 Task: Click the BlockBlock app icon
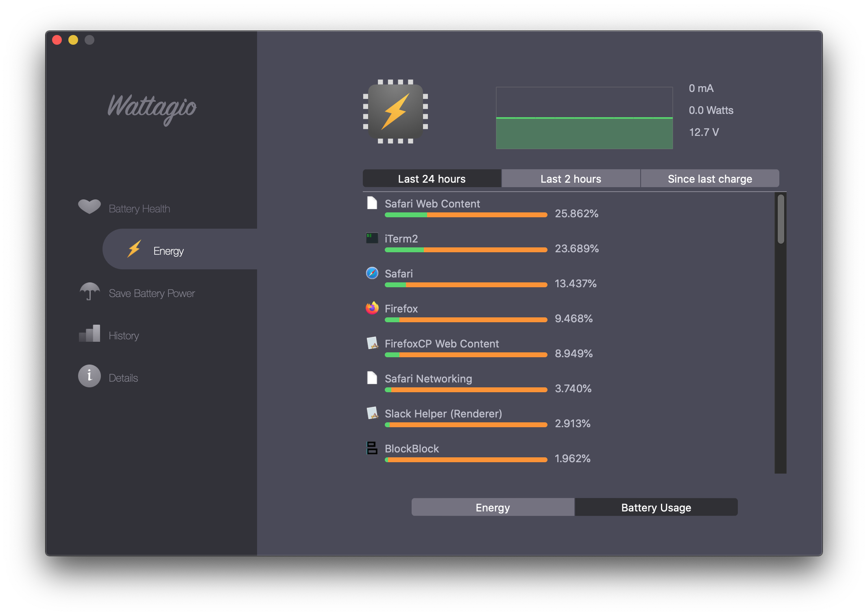tap(372, 448)
